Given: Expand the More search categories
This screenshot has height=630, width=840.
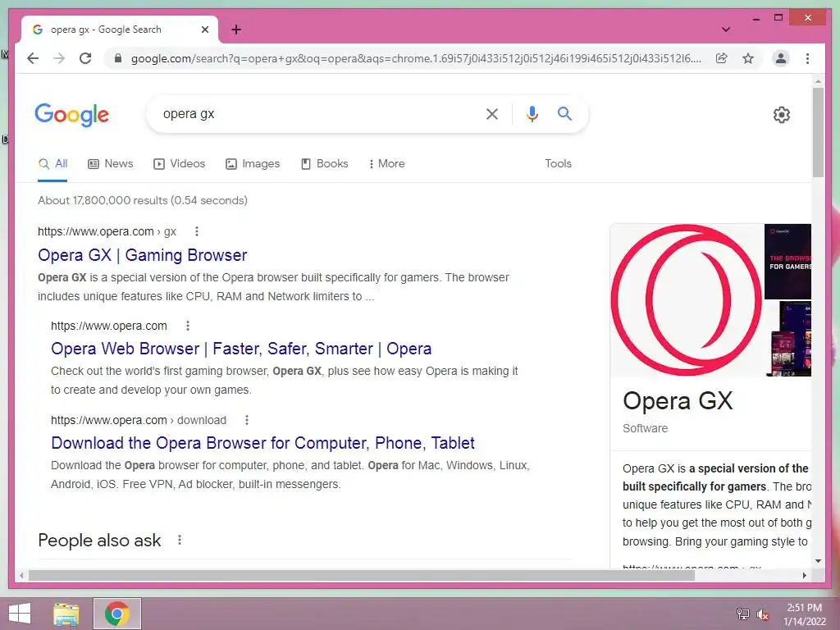Looking at the screenshot, I should coord(386,164).
